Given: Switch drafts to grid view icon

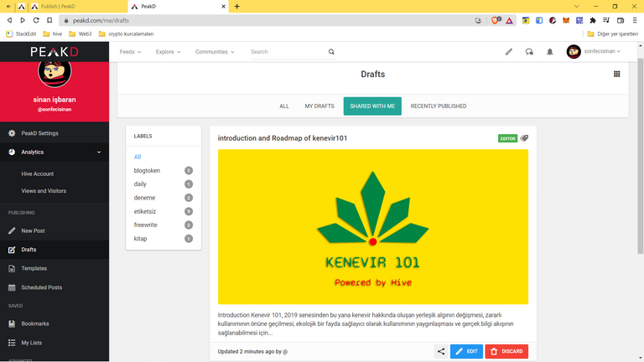Looking at the screenshot, I should [x=617, y=74].
